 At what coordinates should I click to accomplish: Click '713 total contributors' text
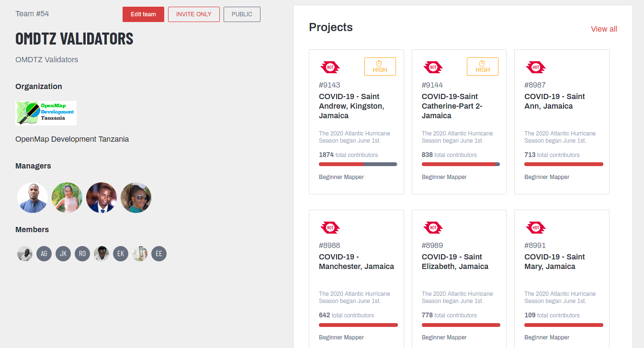point(552,155)
